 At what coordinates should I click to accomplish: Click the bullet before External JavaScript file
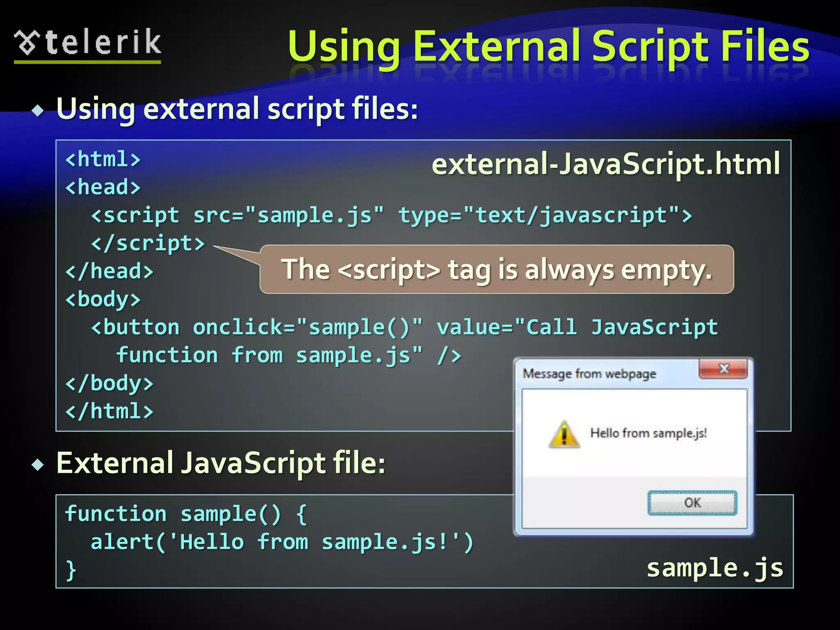(38, 465)
